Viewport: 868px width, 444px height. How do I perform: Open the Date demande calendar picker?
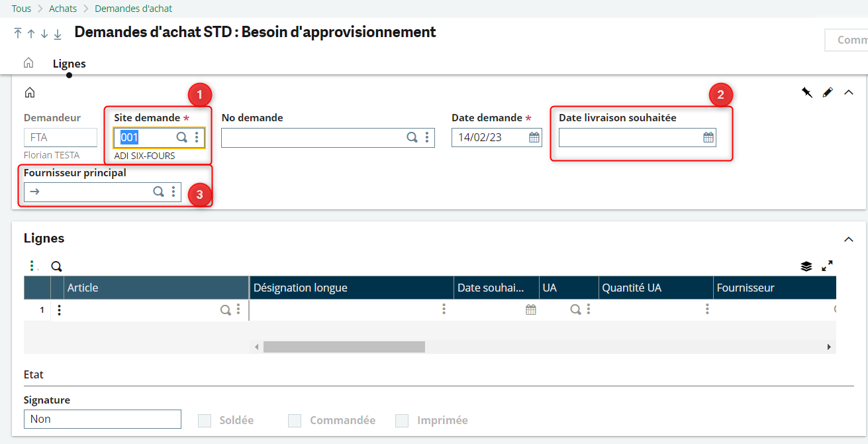click(534, 138)
